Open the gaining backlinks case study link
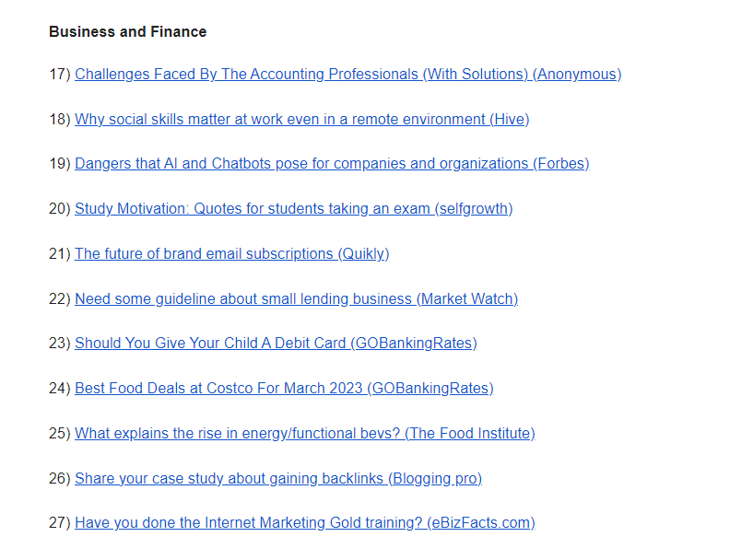The height and width of the screenshot is (560, 730). pyautogui.click(x=278, y=478)
